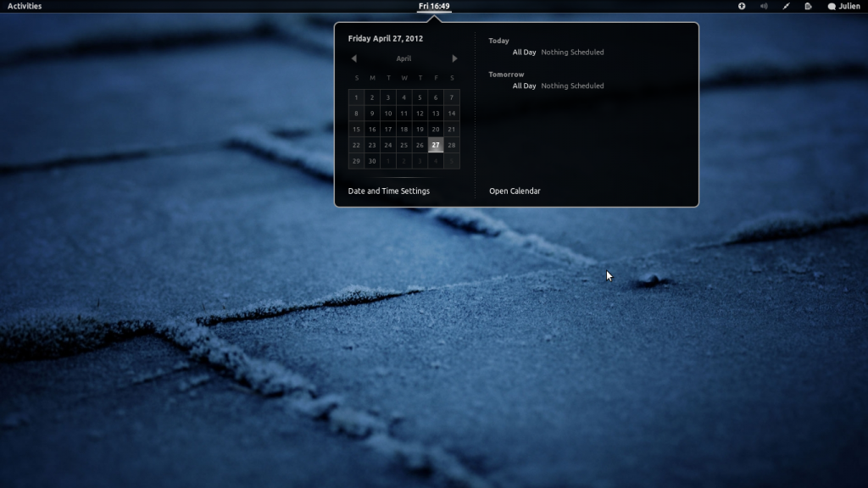
Task: Advance to next month with right arrow
Action: (454, 58)
